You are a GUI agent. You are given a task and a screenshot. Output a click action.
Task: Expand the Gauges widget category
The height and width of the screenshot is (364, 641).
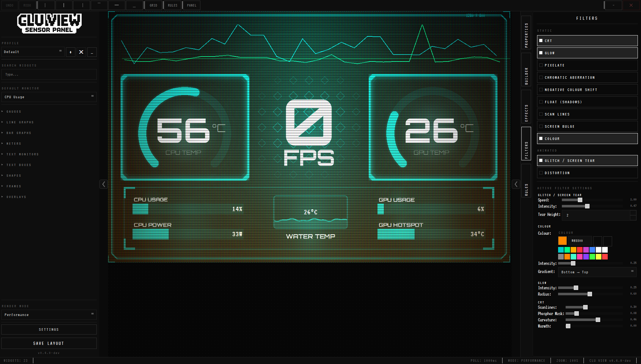(14, 112)
